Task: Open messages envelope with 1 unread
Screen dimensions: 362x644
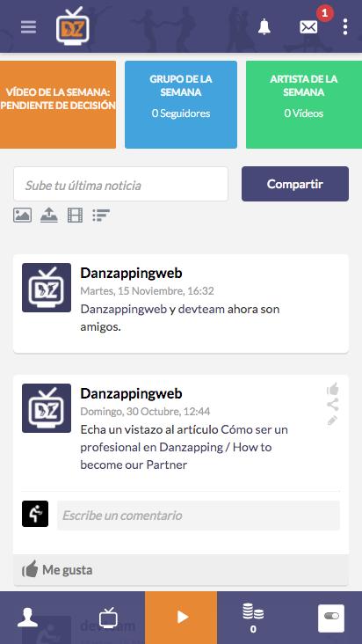Action: point(308,27)
